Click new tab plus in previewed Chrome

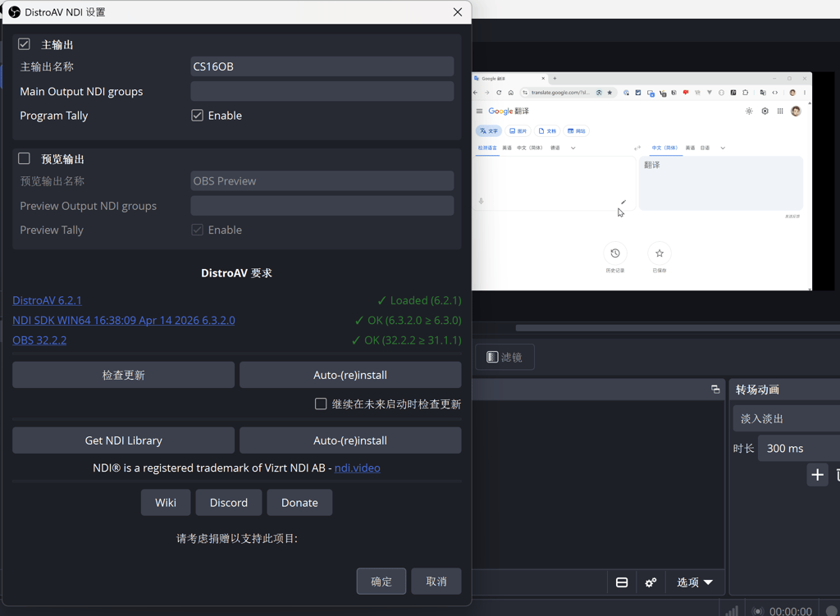coord(555,78)
